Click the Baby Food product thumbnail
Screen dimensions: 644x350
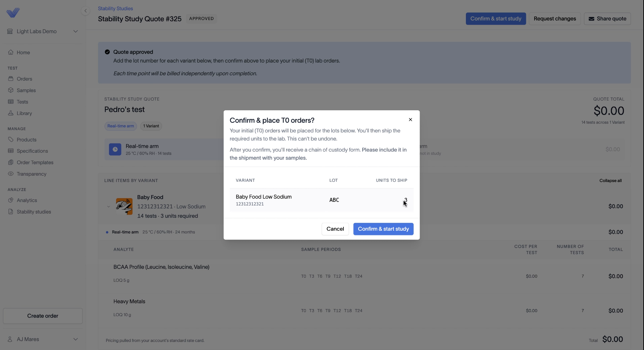(124, 207)
